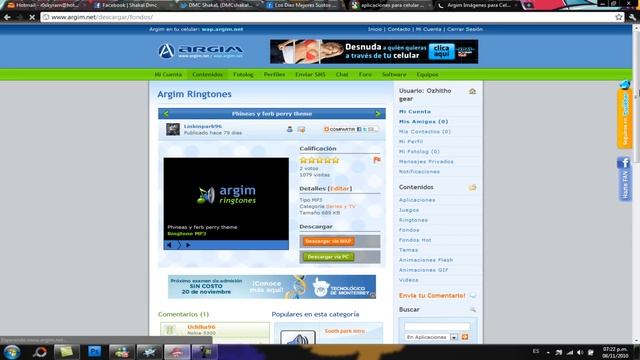The image size is (640, 360).
Task: Click the send message icon beside Linkinpark96
Action: click(x=301, y=129)
